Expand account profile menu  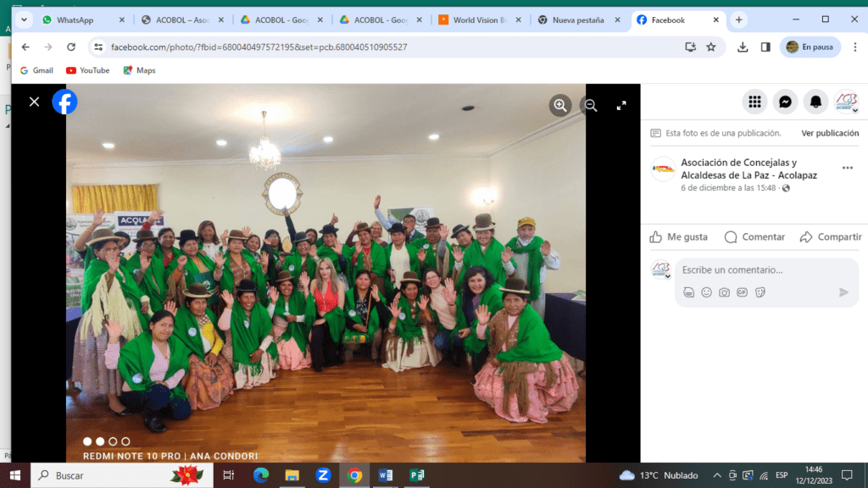tap(846, 102)
